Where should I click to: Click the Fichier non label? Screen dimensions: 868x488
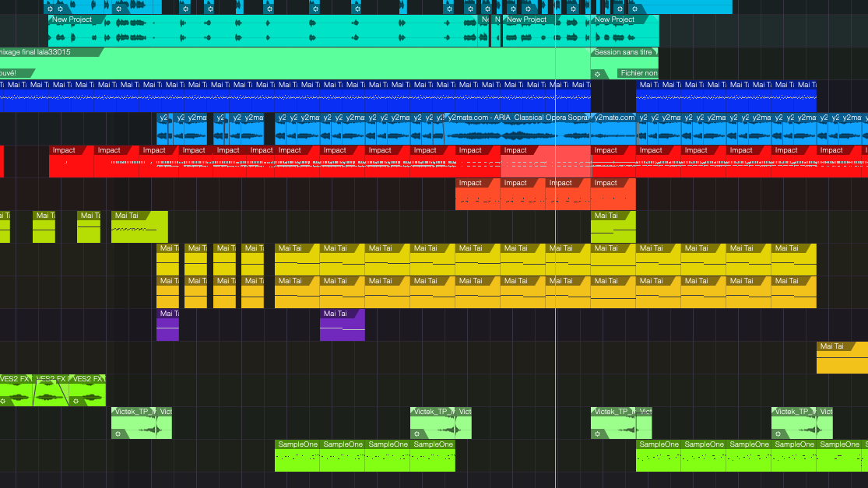[638, 73]
